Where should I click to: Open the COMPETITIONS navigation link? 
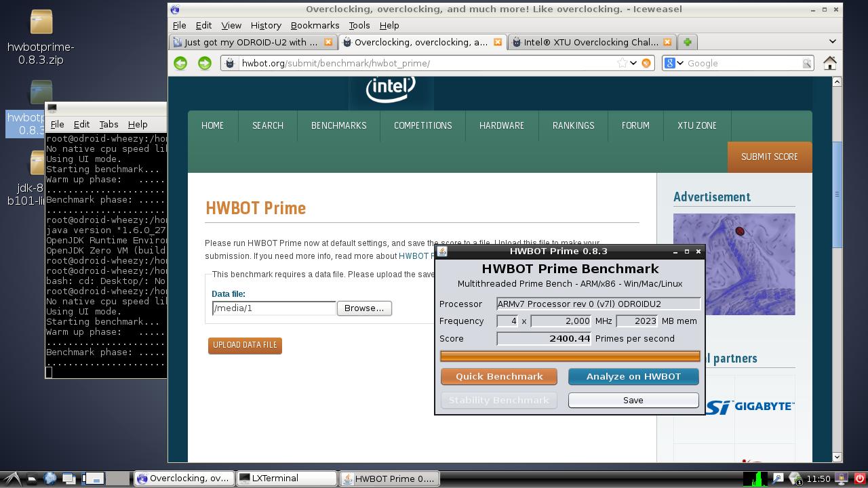(x=422, y=125)
